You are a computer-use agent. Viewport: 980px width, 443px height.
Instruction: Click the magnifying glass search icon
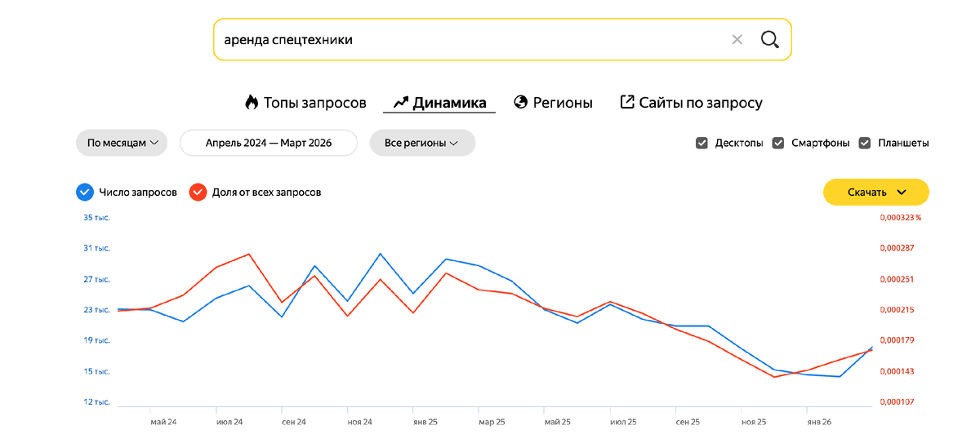[x=769, y=39]
